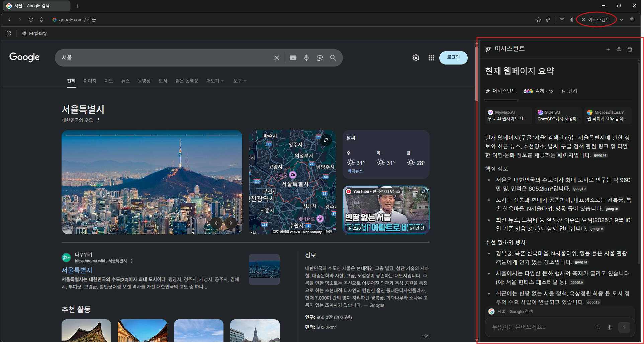Viewport: 644px width, 344px height.
Task: Clear the search box with the X icon
Action: click(277, 58)
